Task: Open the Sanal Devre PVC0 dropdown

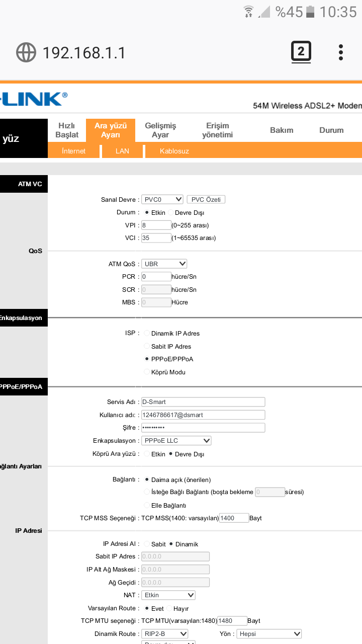Action: point(162,200)
